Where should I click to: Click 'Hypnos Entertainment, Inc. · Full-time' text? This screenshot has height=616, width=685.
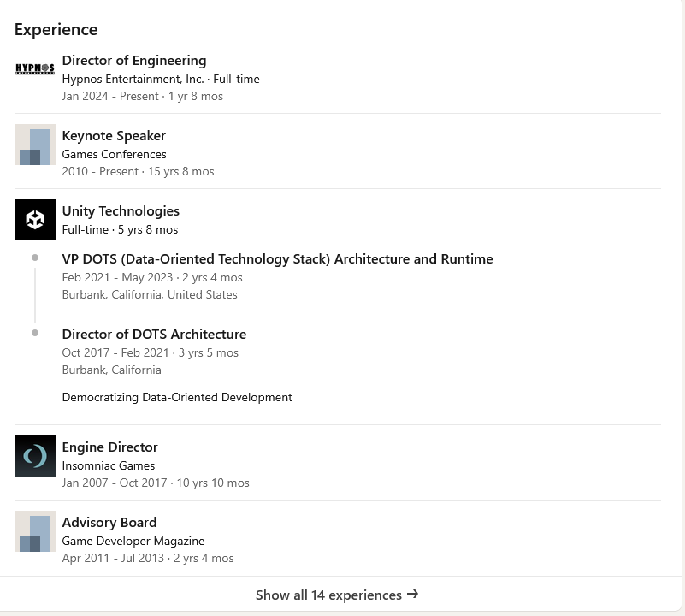pos(161,79)
